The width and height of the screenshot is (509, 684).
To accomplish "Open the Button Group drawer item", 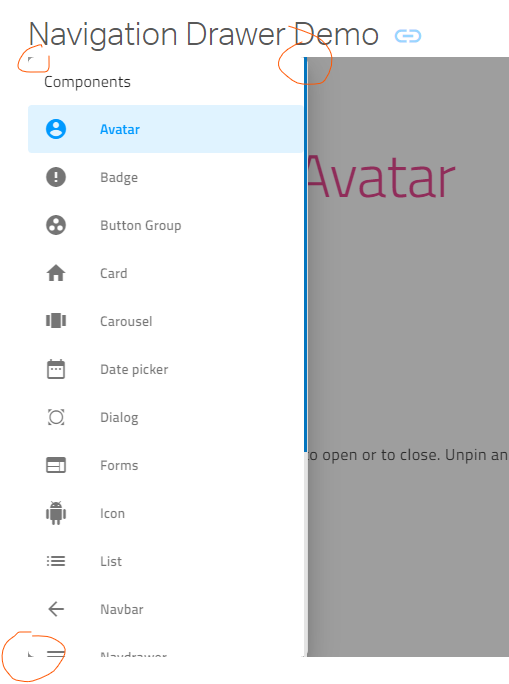I will [166, 225].
